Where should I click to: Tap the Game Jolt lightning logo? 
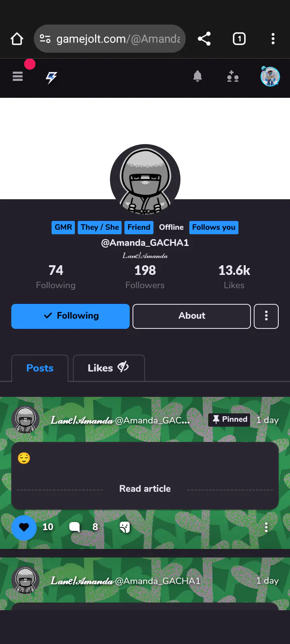52,77
